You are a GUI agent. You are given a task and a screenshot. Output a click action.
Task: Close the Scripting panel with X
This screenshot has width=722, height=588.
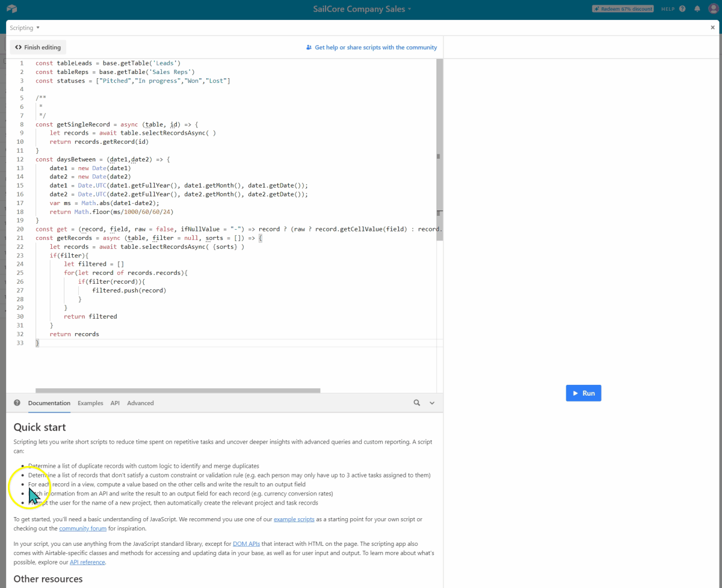click(x=713, y=28)
